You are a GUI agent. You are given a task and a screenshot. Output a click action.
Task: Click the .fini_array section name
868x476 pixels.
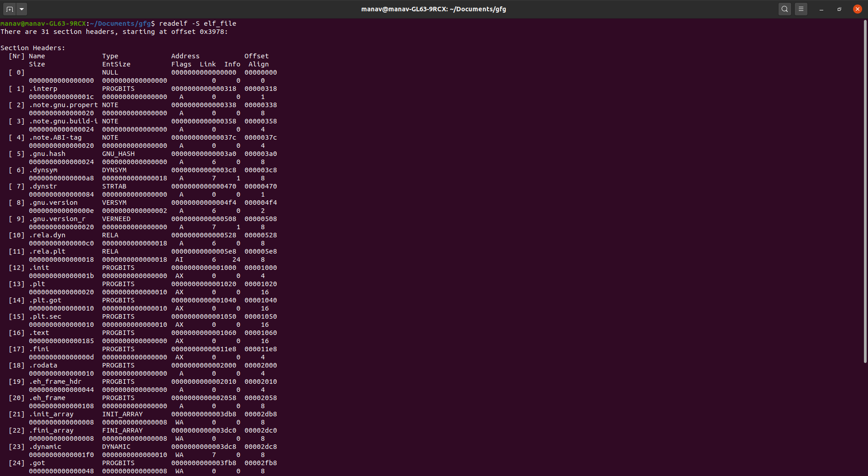(x=51, y=430)
